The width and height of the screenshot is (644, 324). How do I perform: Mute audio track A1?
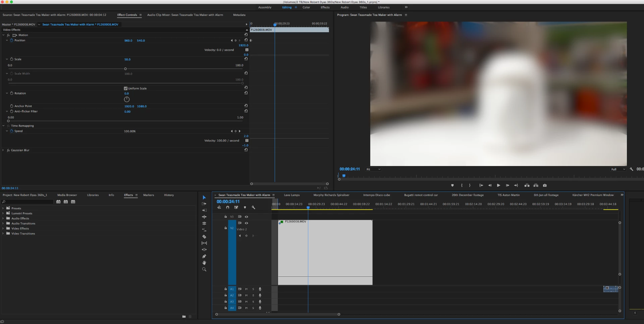246,289
